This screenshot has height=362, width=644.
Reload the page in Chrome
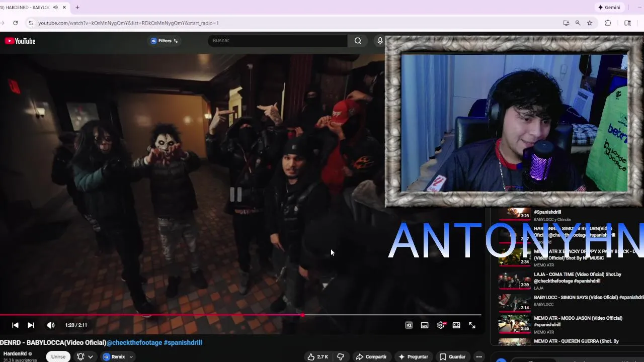point(16,23)
